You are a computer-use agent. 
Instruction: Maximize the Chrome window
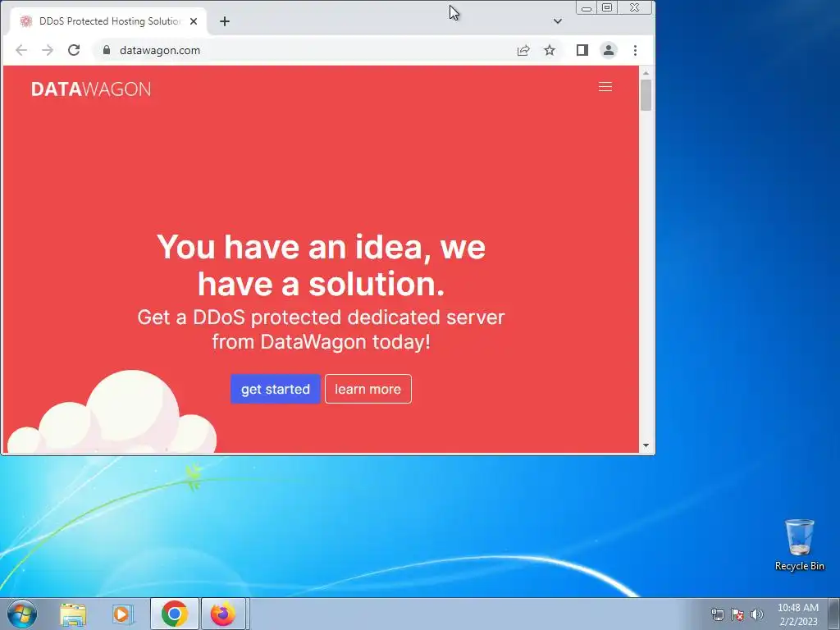607,7
